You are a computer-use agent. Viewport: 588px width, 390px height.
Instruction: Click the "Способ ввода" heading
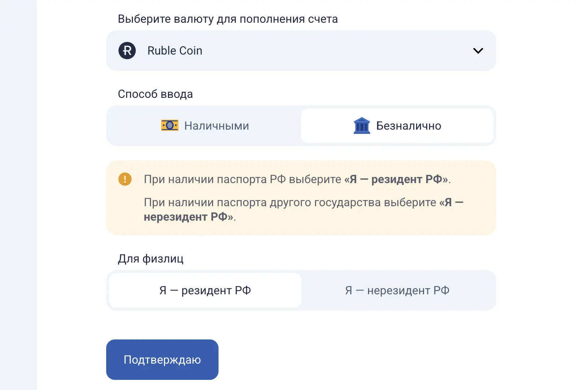(x=155, y=94)
